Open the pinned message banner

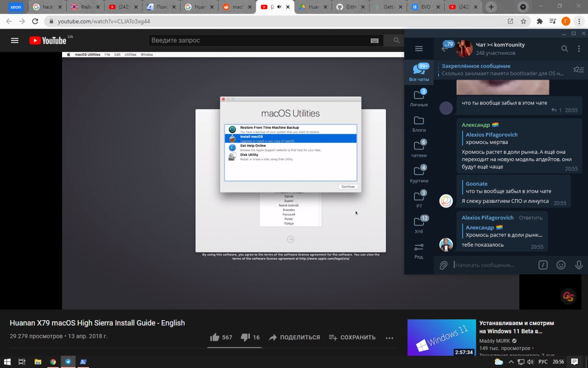coord(503,70)
